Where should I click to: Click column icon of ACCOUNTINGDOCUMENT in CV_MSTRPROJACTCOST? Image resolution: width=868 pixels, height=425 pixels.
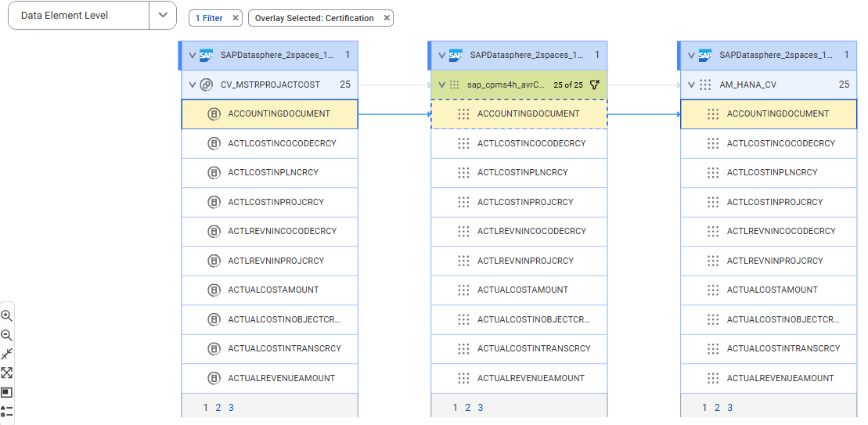click(x=214, y=114)
